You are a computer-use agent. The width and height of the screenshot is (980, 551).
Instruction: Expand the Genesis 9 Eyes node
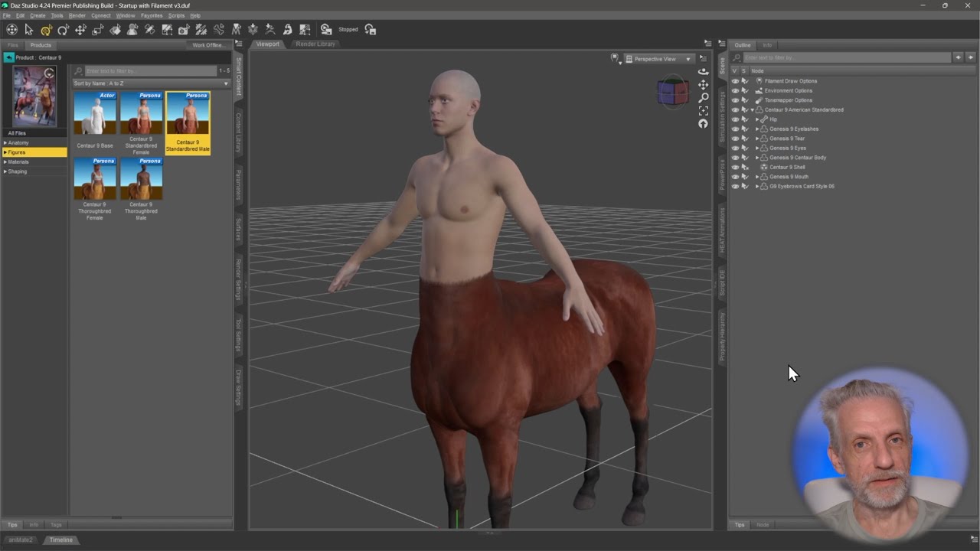tap(757, 148)
